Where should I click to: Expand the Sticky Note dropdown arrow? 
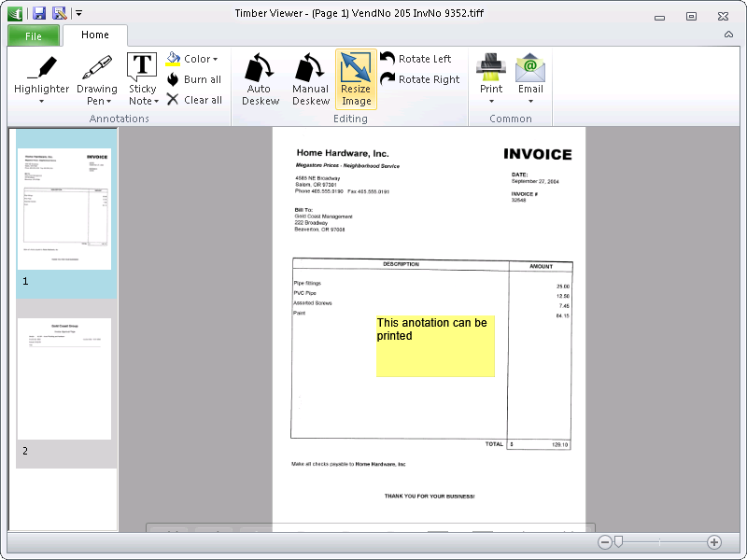point(156,102)
